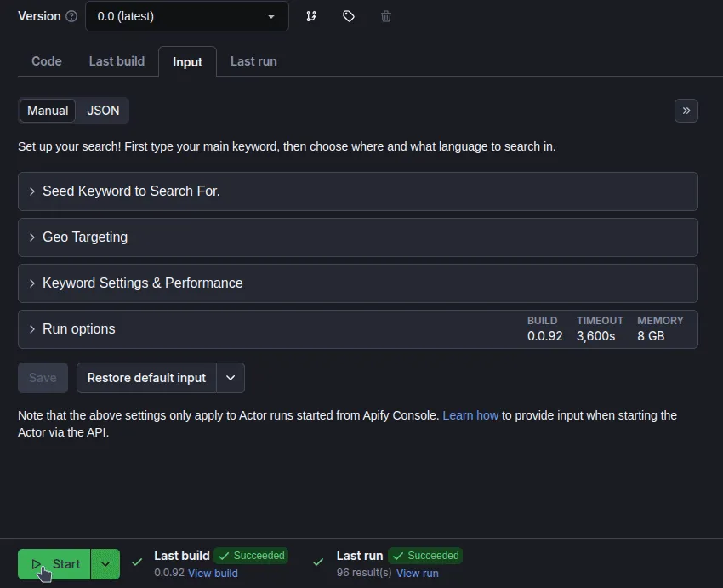The height and width of the screenshot is (588, 723).
Task: Expand Keyword Settings & Performance section
Action: (358, 283)
